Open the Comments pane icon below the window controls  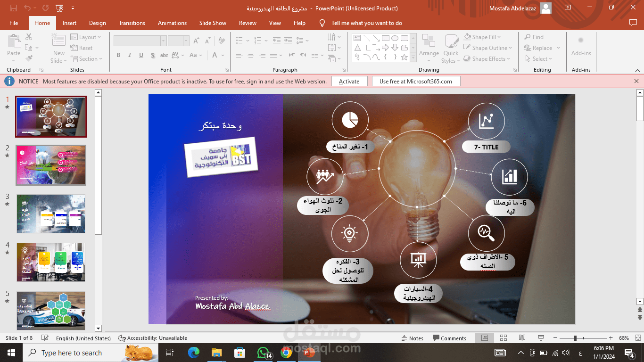click(633, 23)
